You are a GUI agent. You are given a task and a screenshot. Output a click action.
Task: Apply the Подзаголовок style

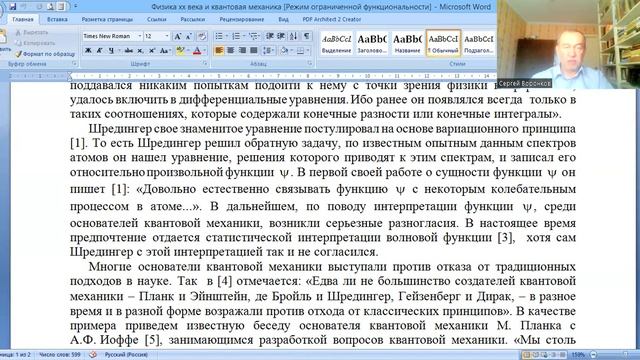[478, 43]
